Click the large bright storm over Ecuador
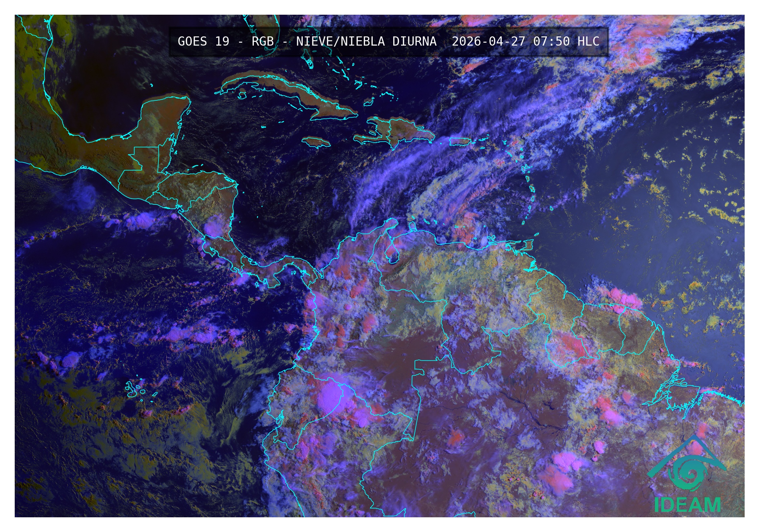Viewport: 759px width, 532px height. [330, 396]
